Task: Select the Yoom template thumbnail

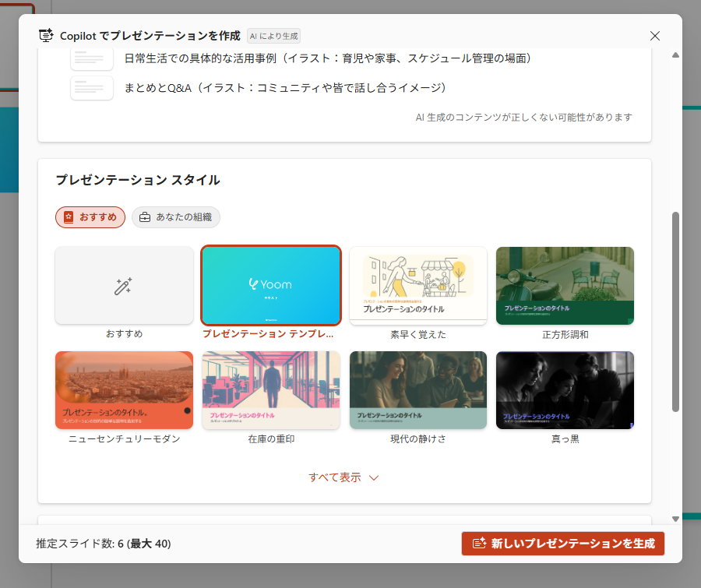Action: coord(271,286)
